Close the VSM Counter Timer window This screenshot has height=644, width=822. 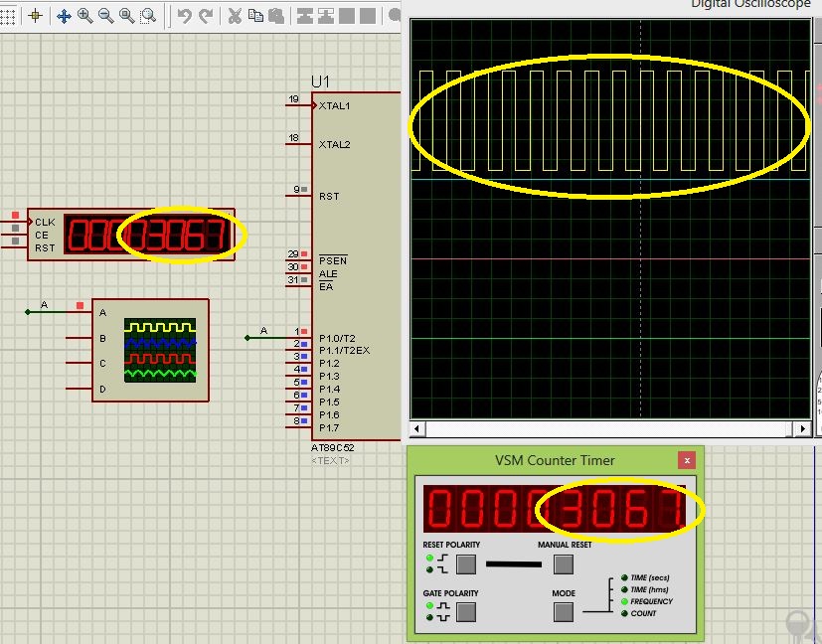coord(687,460)
